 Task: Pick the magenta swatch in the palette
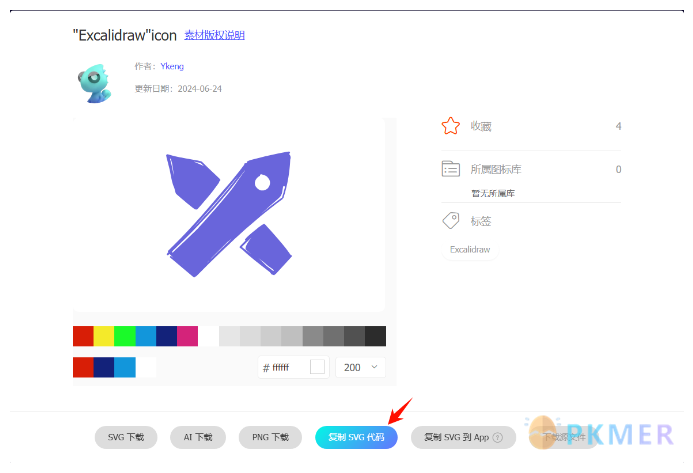click(x=187, y=336)
